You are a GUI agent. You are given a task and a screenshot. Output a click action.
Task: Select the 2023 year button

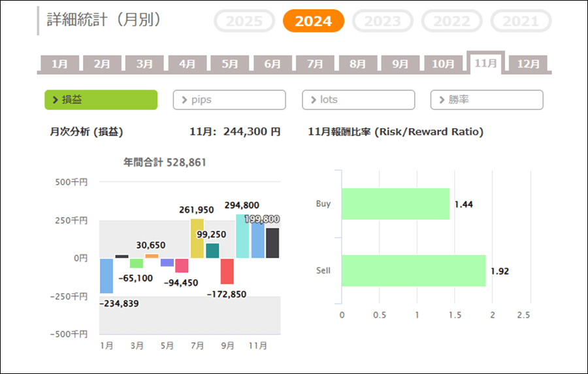[x=382, y=22]
